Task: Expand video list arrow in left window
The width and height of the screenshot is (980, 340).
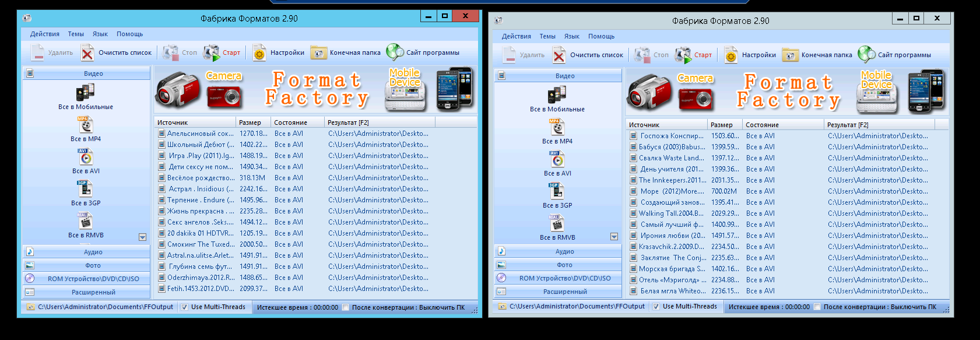Action: 142,237
